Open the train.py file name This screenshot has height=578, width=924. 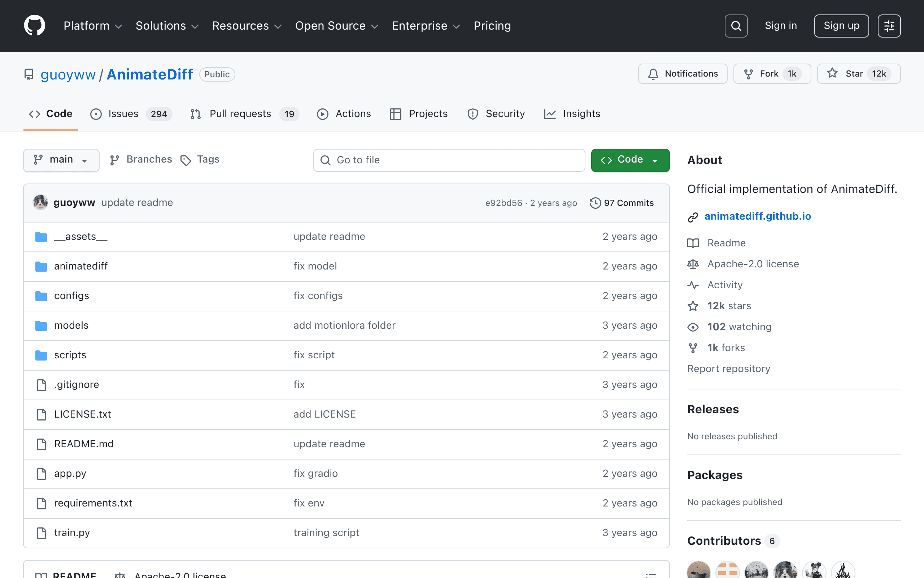pos(72,533)
